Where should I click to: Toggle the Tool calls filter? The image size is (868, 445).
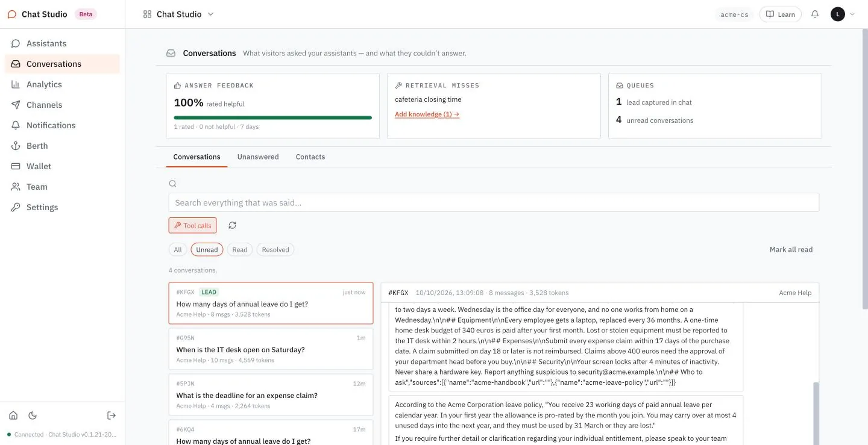point(192,225)
